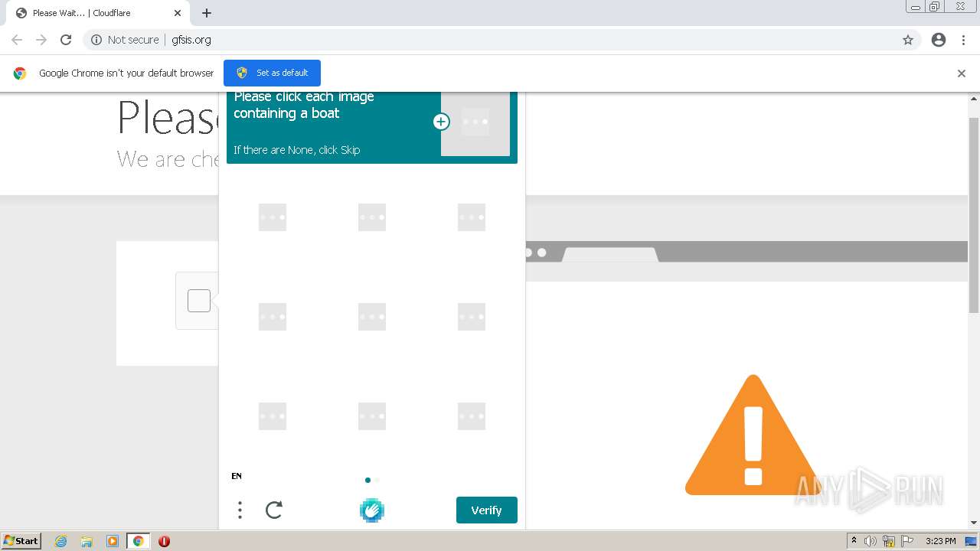Change captcha language from EN
The height and width of the screenshot is (551, 980).
click(x=237, y=476)
